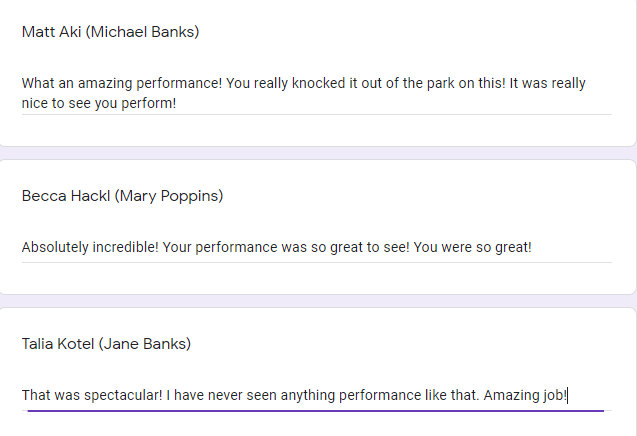This screenshot has height=436, width=637.
Task: Click Matt Aki's answer text field
Action: 316,93
